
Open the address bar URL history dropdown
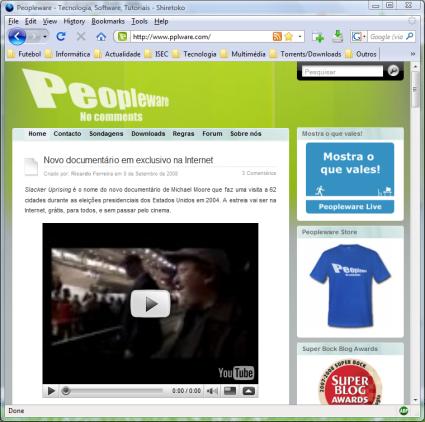point(300,36)
